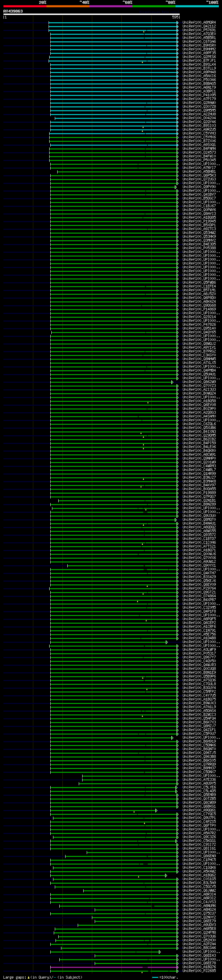Screen dimensions: 222x980
Task: Click the purple ~60% color legend segment
Action: 111,6
